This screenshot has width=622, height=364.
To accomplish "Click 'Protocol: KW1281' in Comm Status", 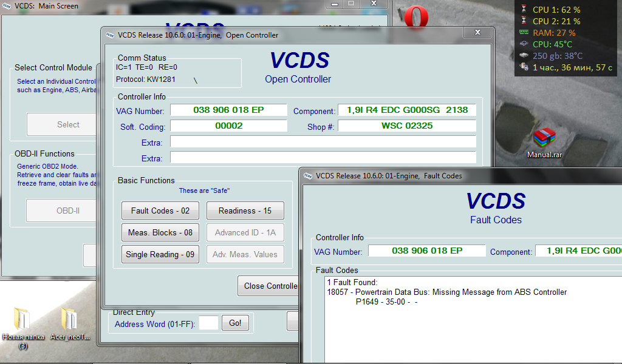I will pyautogui.click(x=146, y=79).
